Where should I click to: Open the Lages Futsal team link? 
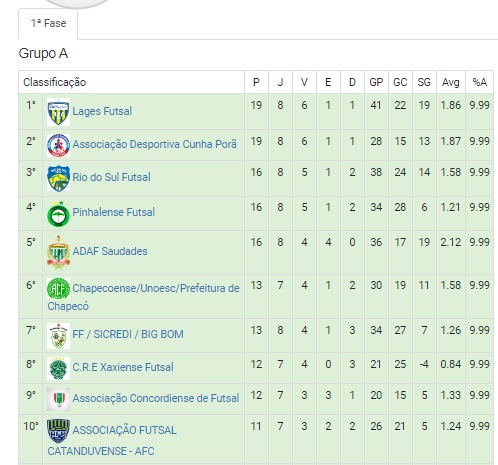[x=102, y=111]
